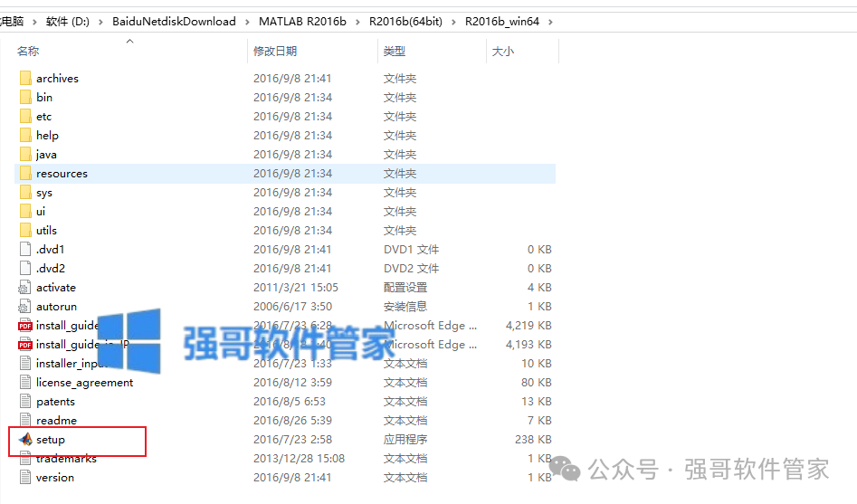857x504 pixels.
Task: Expand chevron after MATLAB R2016b breadcrumb
Action: tap(358, 22)
